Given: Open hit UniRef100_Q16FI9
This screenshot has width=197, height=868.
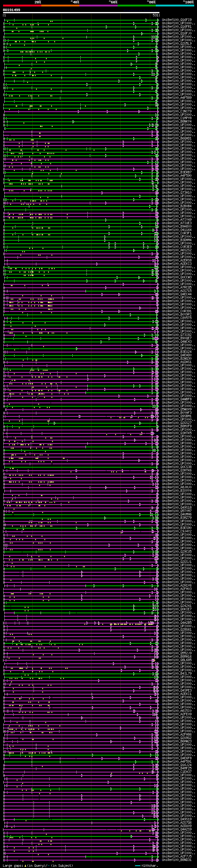Looking at the screenshot, I should 177,20.
